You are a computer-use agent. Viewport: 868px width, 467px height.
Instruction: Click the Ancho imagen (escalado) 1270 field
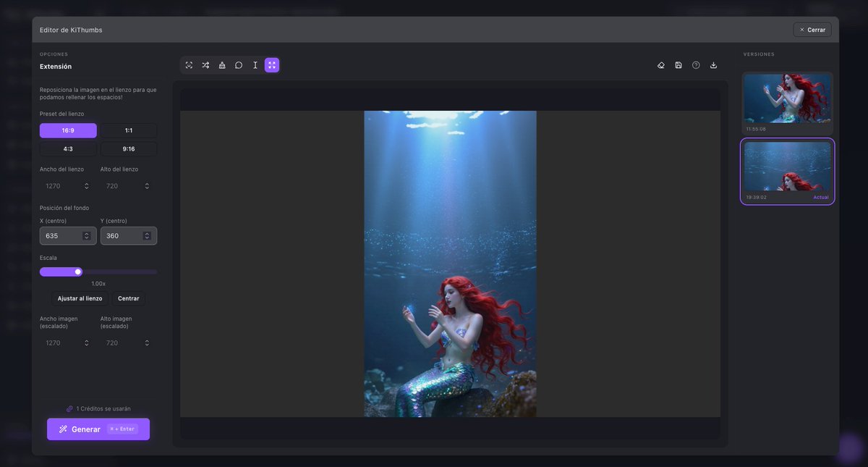pyautogui.click(x=68, y=342)
